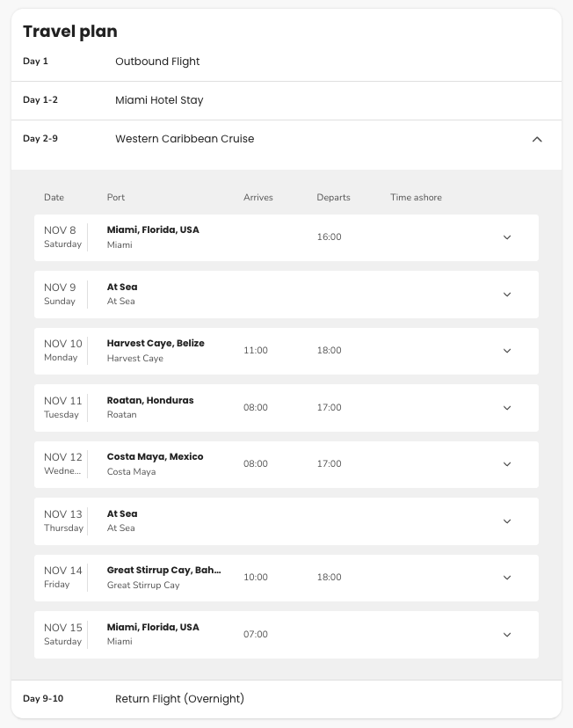The width and height of the screenshot is (573, 728).
Task: Expand the Nov 13 At Sea chevron
Action: click(507, 521)
